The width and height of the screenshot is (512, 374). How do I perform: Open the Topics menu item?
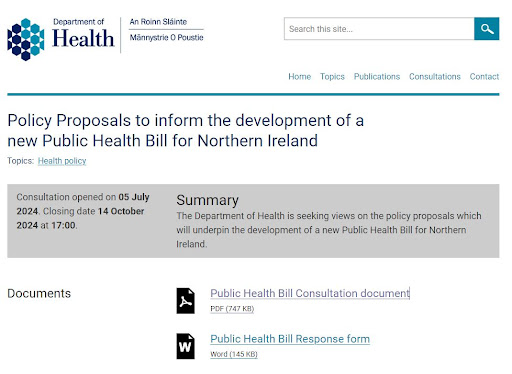click(332, 77)
